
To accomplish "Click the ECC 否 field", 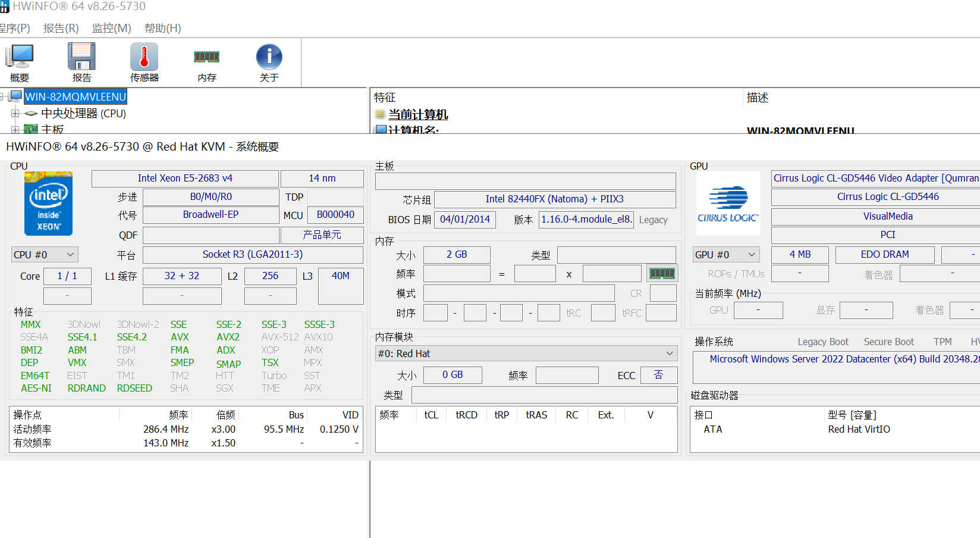I will (658, 375).
